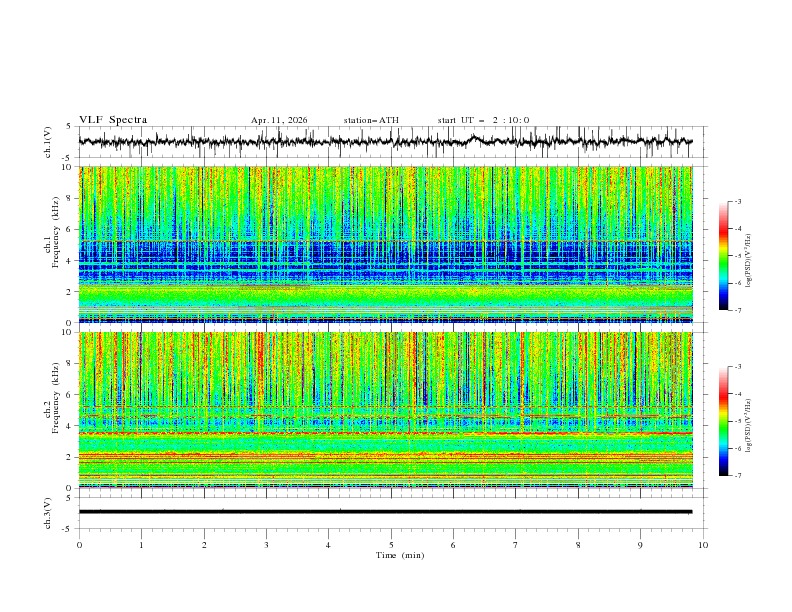This screenshot has width=792, height=612.
Task: Click the ch.3 voltage waveform trace
Action: 385,512
